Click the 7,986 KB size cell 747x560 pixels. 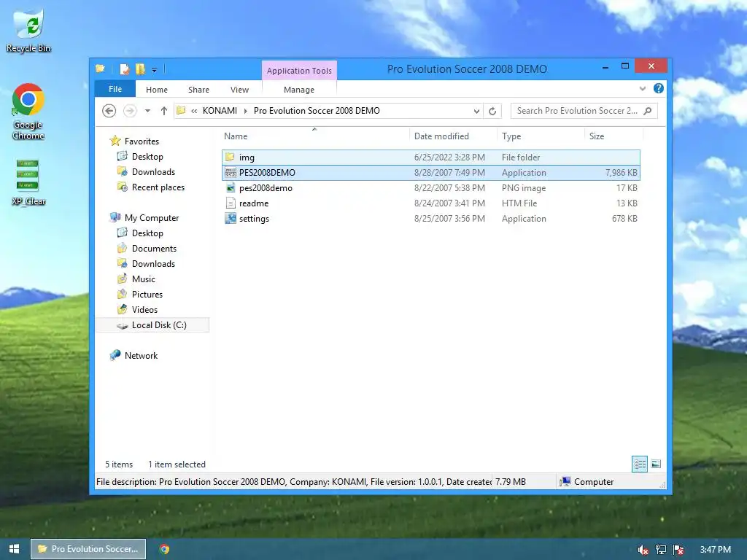pos(621,172)
